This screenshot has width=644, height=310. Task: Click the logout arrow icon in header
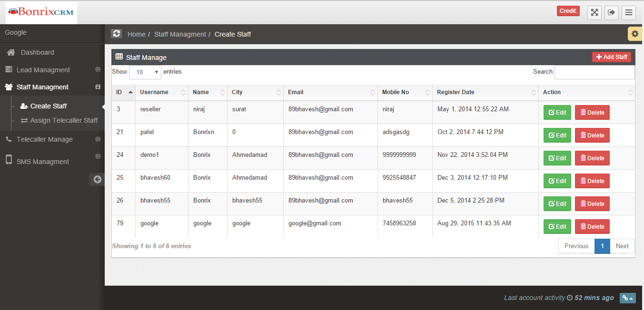point(612,13)
